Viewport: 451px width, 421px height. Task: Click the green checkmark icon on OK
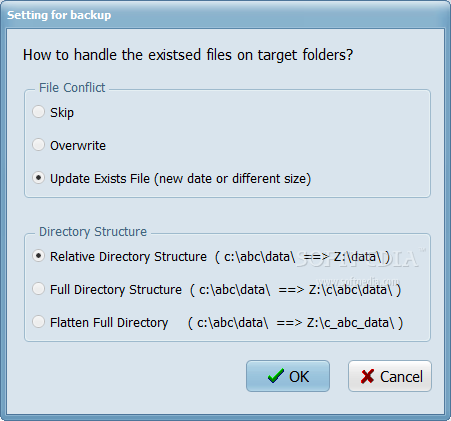tap(276, 376)
